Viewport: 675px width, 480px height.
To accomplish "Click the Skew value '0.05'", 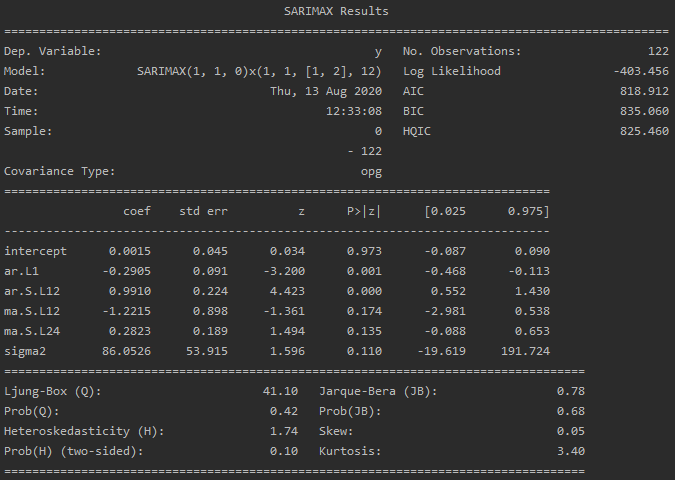I will coord(571,431).
